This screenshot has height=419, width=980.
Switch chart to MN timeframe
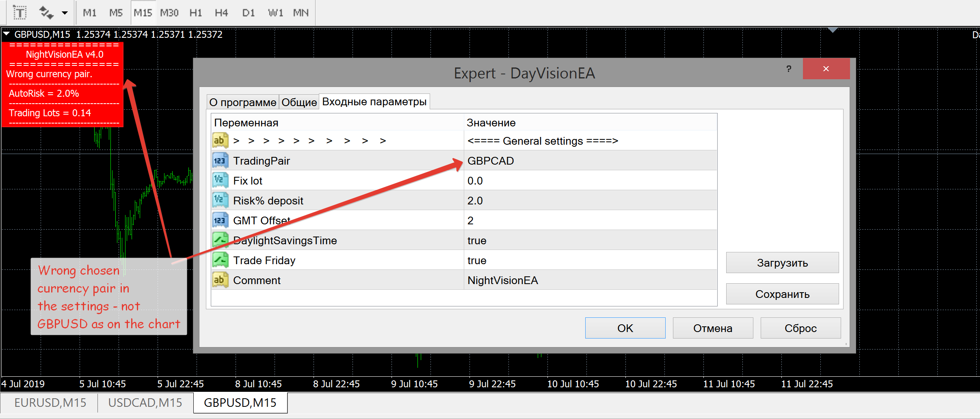pyautogui.click(x=301, y=13)
